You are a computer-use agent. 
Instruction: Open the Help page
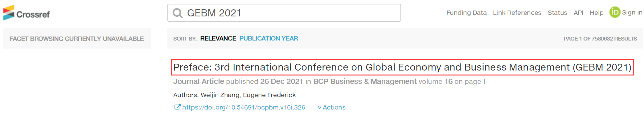597,13
